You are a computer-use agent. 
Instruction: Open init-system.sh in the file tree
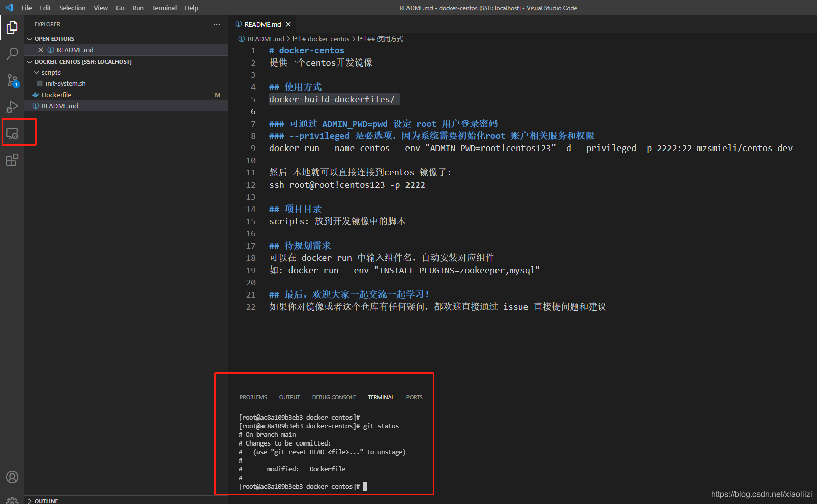126,84
